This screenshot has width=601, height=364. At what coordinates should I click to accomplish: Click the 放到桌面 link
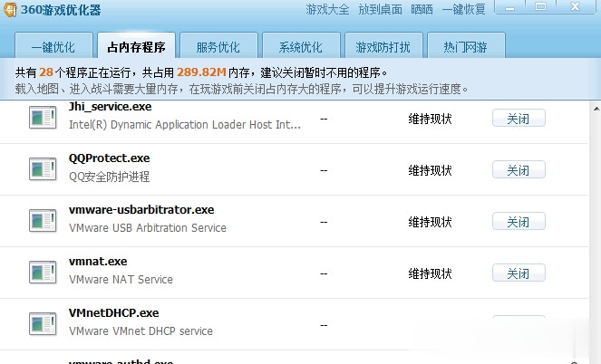click(380, 9)
